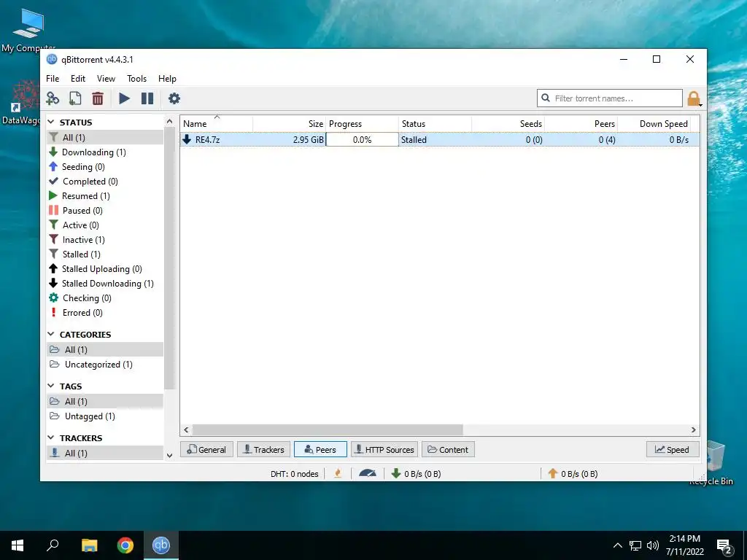
Task: Open the View menu
Action: [106, 79]
